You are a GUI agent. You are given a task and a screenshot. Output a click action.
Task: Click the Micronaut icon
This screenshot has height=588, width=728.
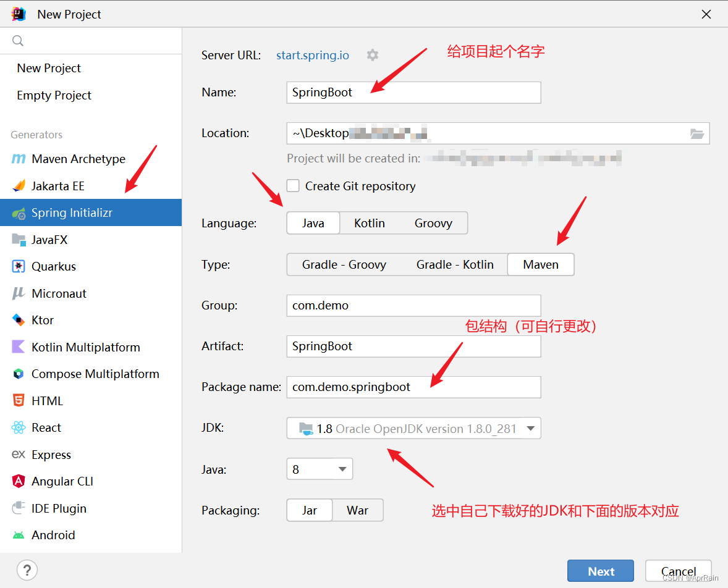19,293
